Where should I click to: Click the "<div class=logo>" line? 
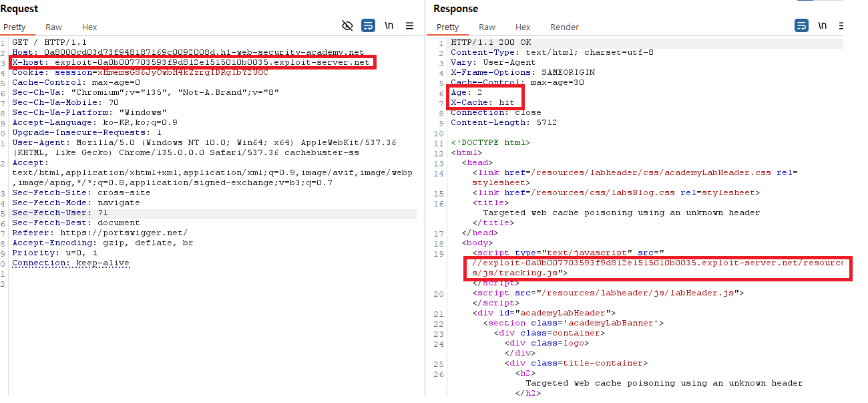547,343
